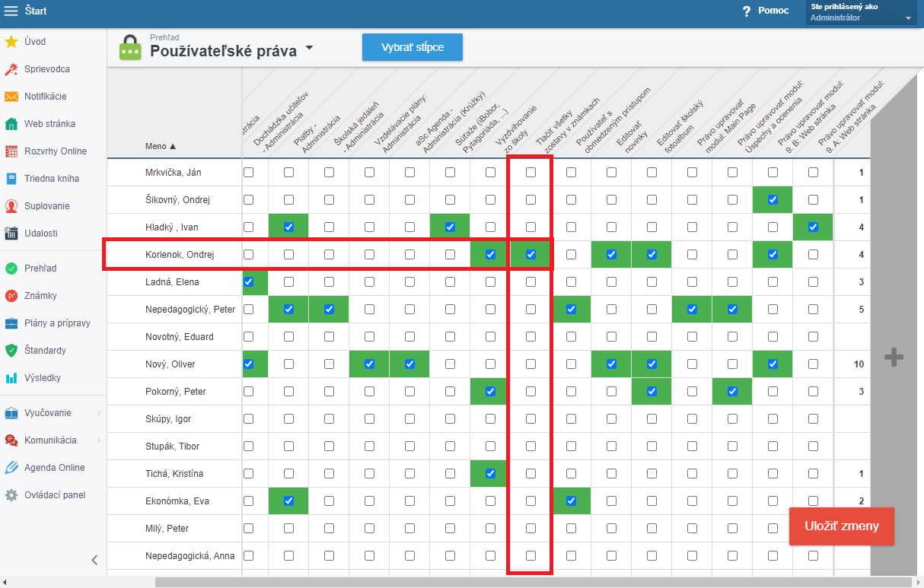Click the Suplovanie icon in sidebar
Image resolution: width=924 pixels, height=588 pixels.
point(11,206)
